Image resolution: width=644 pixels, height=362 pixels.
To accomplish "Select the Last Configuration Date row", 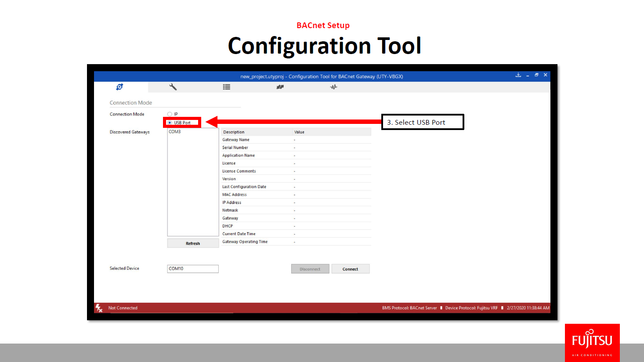I will [x=296, y=187].
